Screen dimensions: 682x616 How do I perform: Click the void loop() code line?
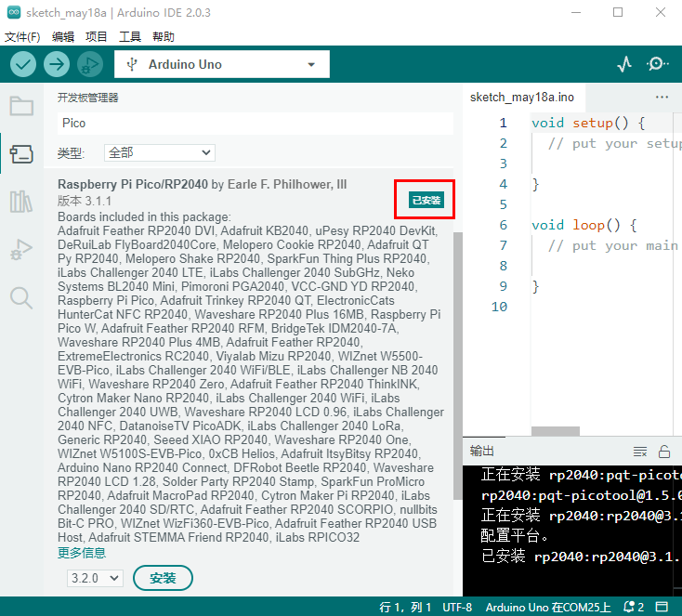[584, 225]
